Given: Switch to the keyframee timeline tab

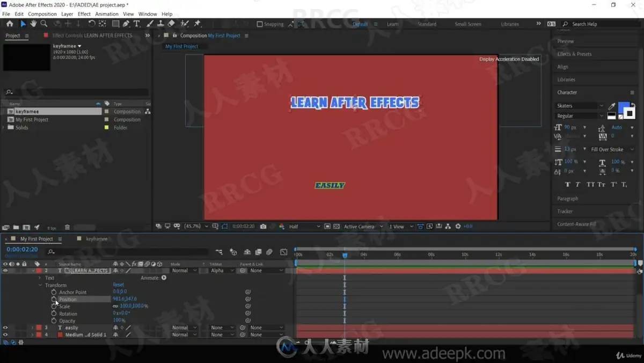Looking at the screenshot, I should pyautogui.click(x=97, y=238).
